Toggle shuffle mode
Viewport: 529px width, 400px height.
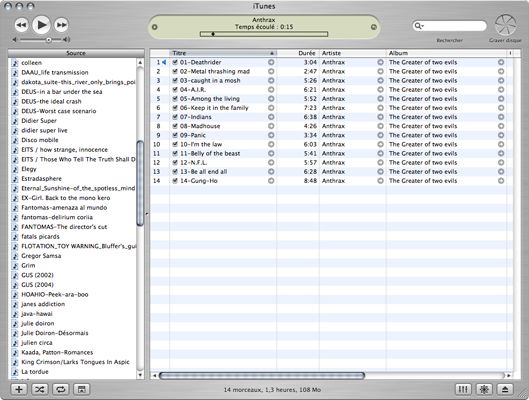pos(40,389)
